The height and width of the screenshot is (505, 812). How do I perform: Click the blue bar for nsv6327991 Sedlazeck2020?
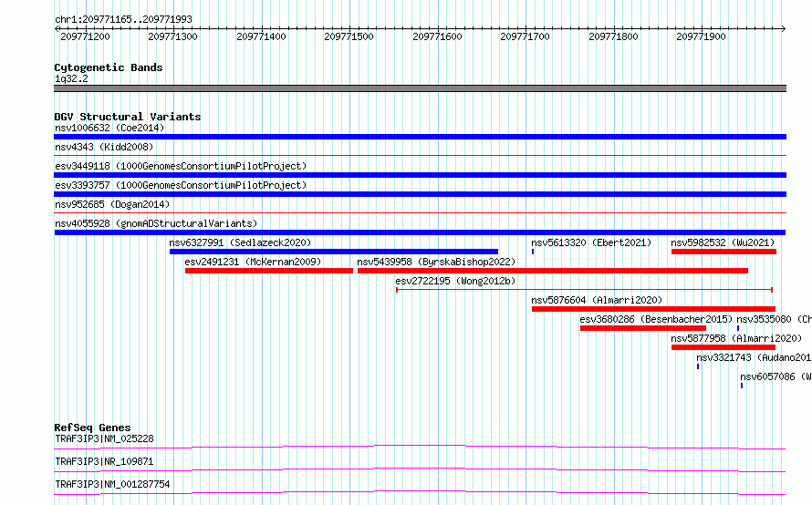[x=334, y=252]
